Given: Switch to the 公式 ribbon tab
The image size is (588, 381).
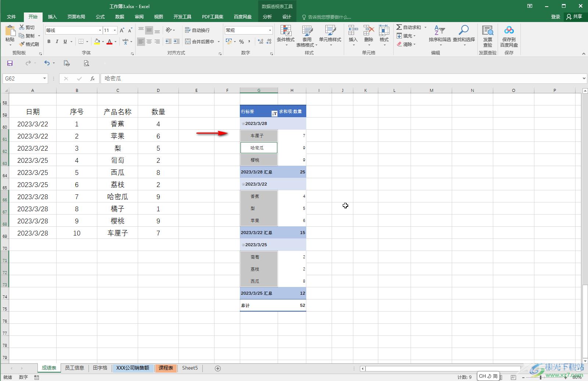Looking at the screenshot, I should click(x=100, y=17).
